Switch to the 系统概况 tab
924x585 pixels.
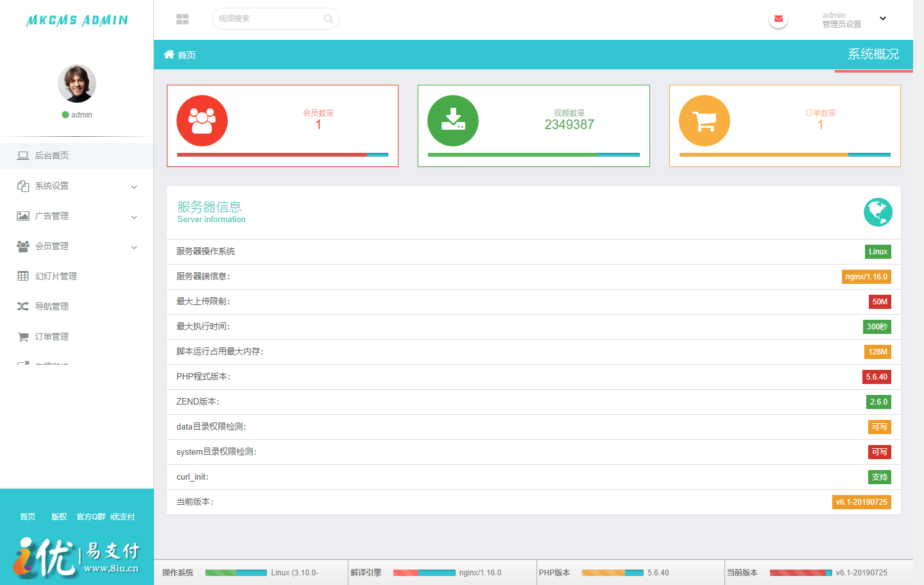873,55
